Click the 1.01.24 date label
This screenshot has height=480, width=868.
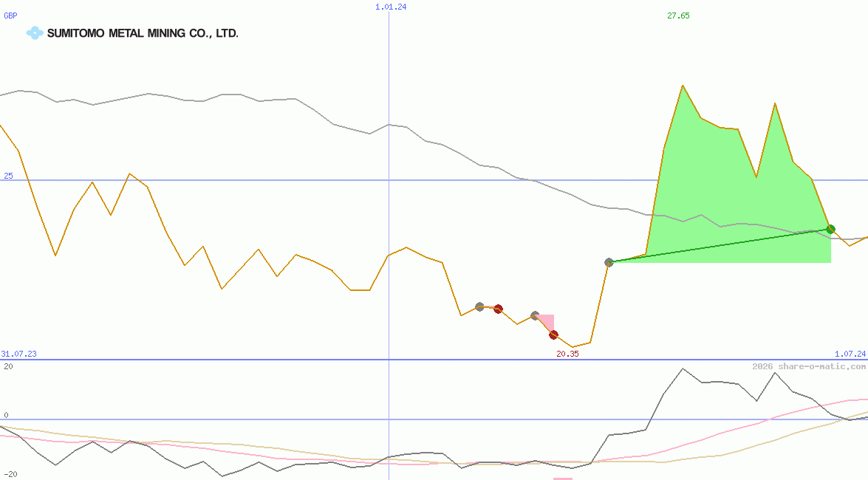tap(391, 7)
